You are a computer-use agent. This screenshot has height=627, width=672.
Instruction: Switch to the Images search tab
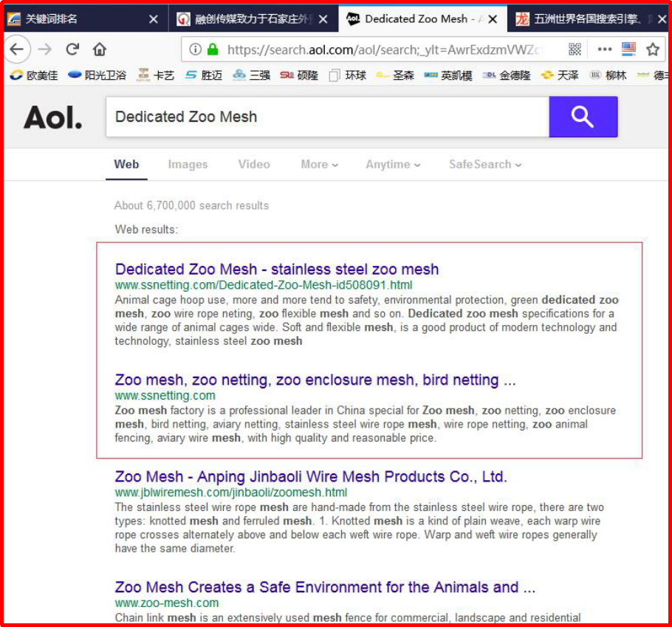[188, 165]
